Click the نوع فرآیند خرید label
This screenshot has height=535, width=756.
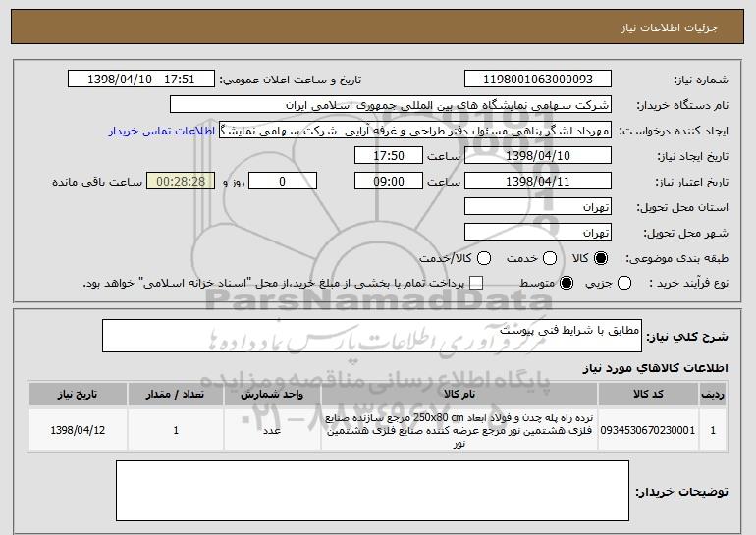coord(688,284)
